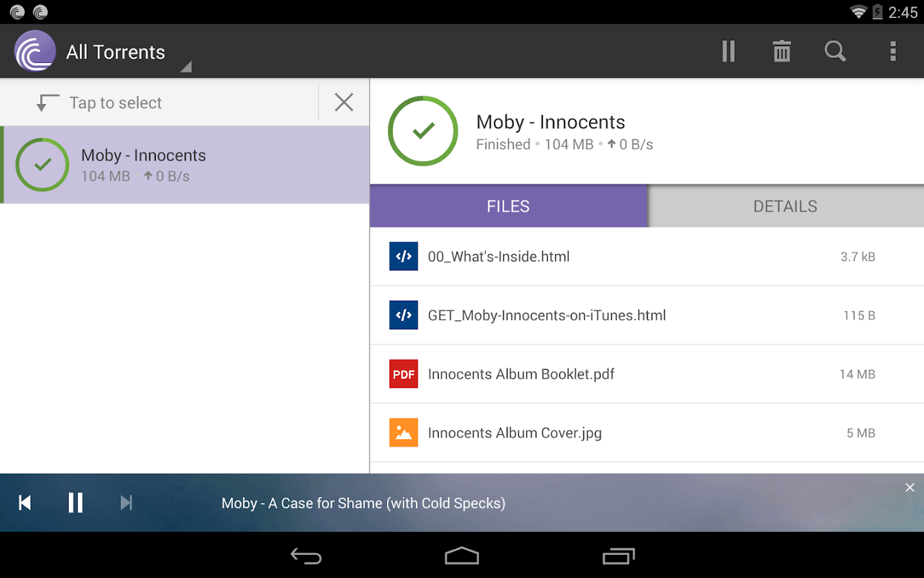Tap the 'Tap to select' option
The width and height of the screenshot is (924, 578).
[x=116, y=103]
